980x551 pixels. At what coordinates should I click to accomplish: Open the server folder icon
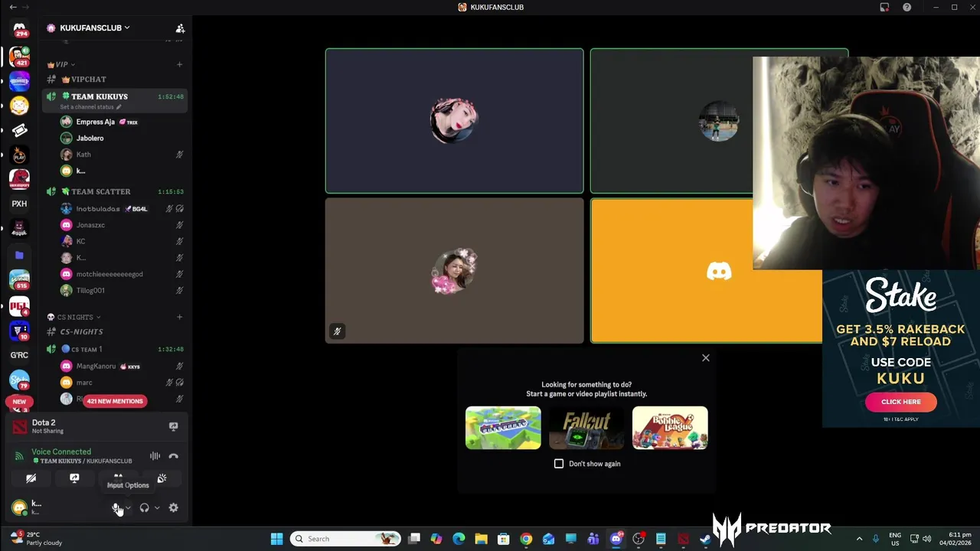tap(19, 255)
